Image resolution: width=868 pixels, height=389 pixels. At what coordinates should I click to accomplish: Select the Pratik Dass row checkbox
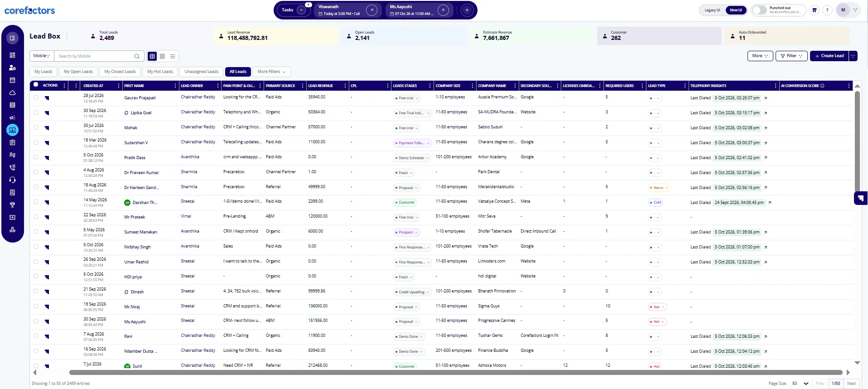tap(36, 157)
